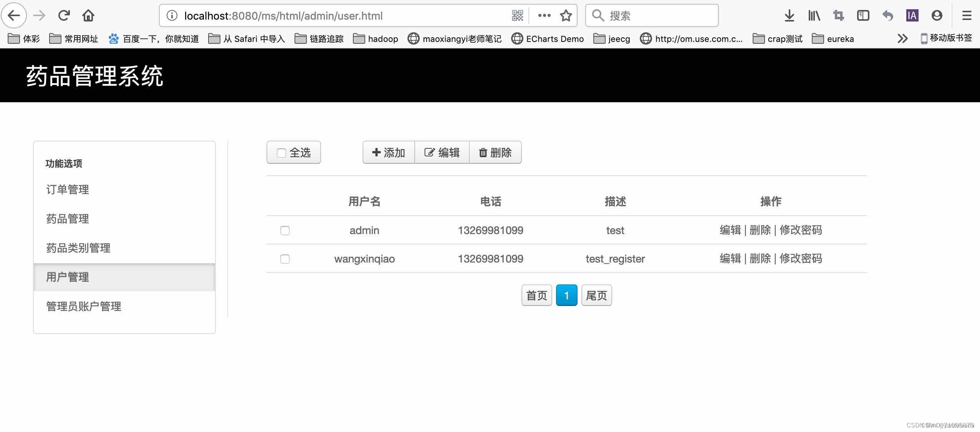The image size is (980, 432).
Task: Take a screenshot with the crop tool icon
Action: tap(838, 15)
